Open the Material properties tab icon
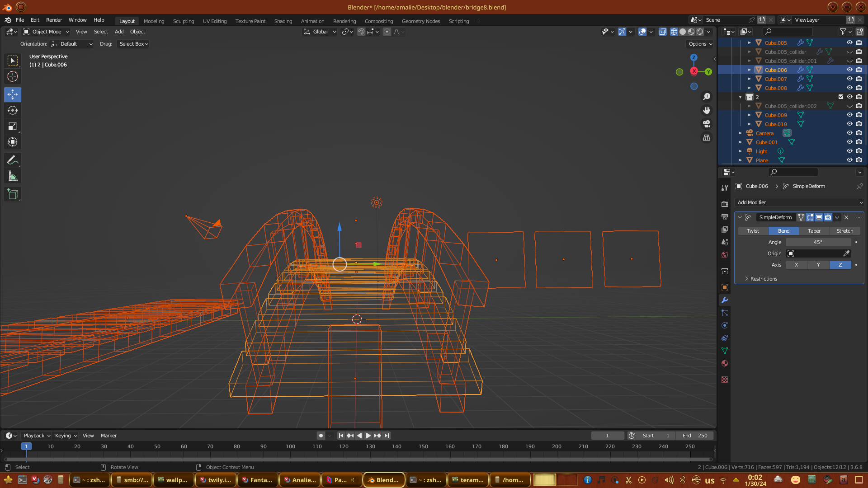868x488 pixels. point(725,363)
